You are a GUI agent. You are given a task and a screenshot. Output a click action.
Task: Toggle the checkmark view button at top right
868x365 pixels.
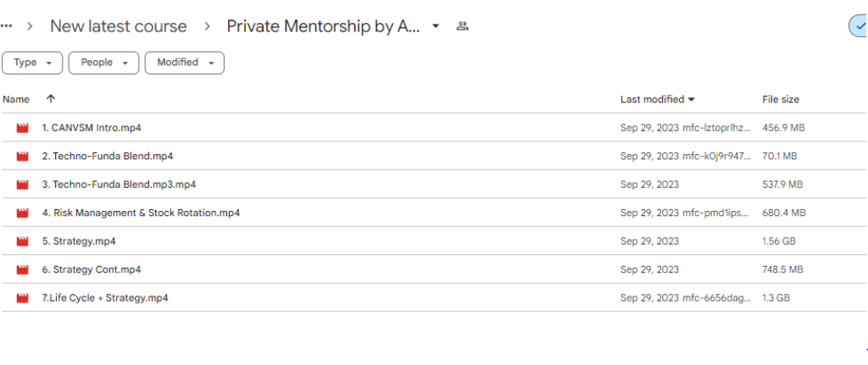[x=858, y=26]
